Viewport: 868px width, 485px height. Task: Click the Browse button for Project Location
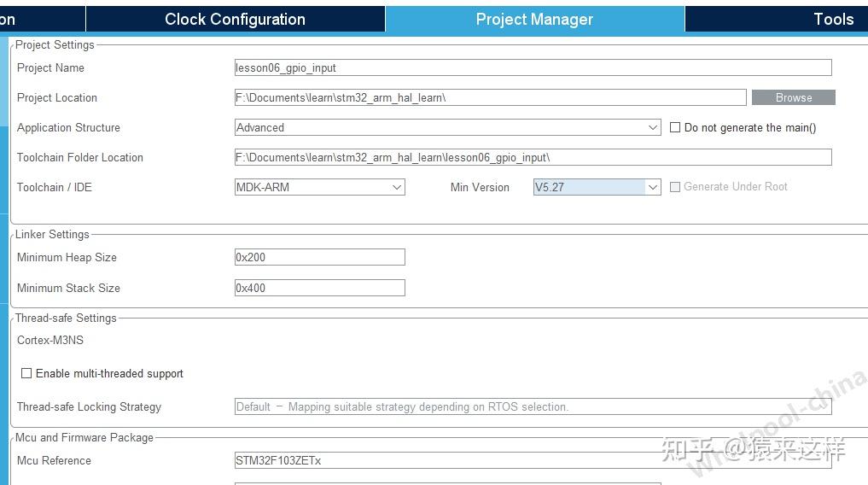coord(793,97)
